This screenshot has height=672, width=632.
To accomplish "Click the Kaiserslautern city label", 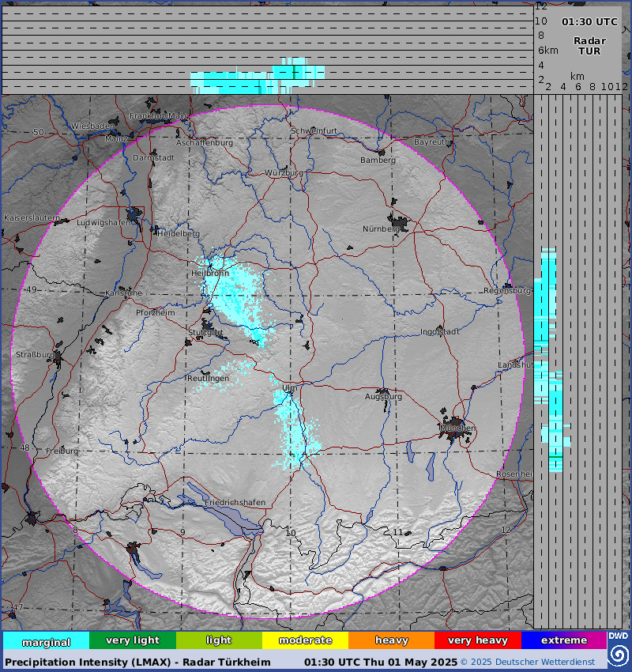I will tap(32, 217).
